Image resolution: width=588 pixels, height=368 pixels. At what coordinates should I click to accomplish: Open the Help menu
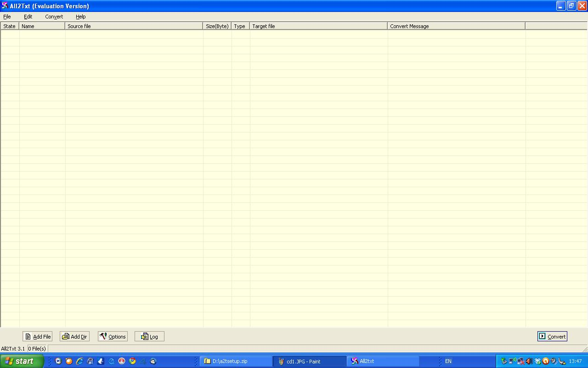[80, 17]
